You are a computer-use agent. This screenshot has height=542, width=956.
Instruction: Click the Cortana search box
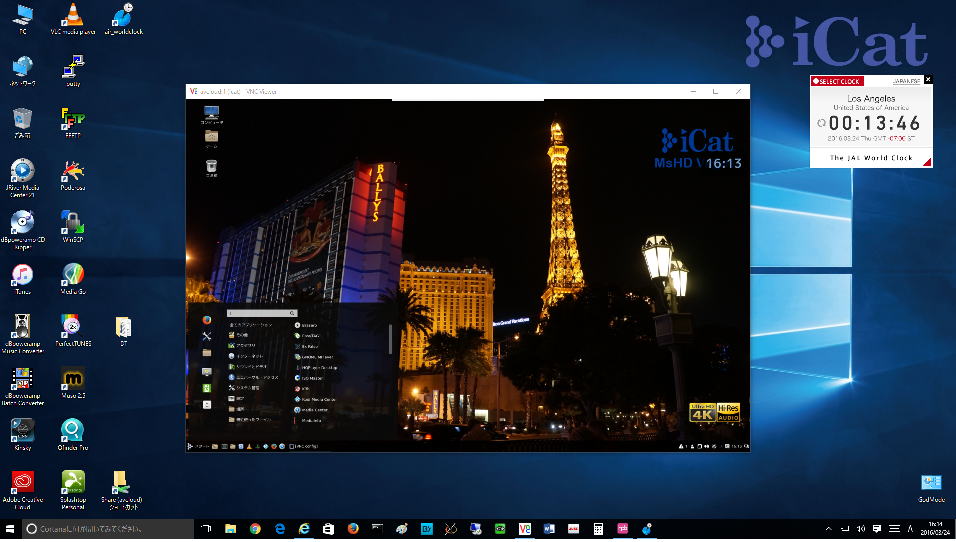tap(108, 529)
